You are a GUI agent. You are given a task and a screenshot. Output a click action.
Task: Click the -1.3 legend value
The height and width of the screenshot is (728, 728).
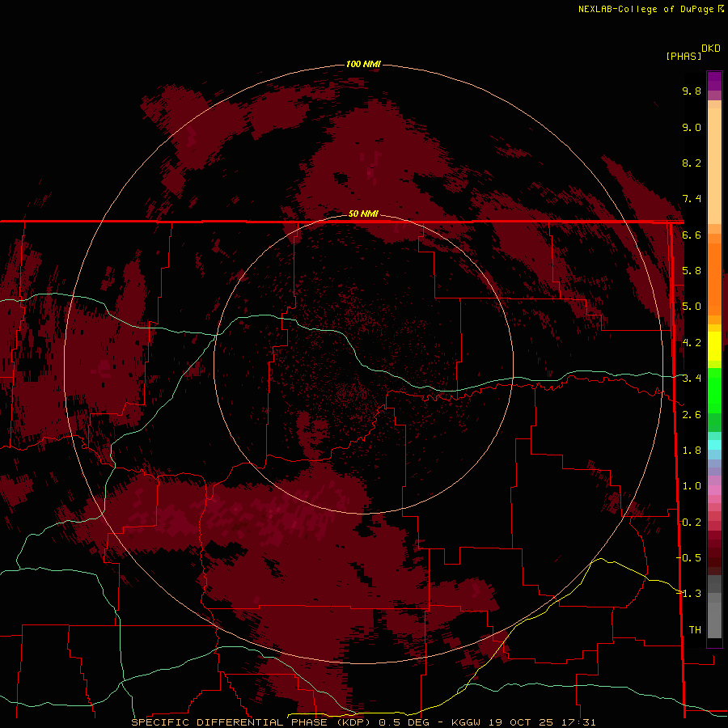(x=689, y=594)
